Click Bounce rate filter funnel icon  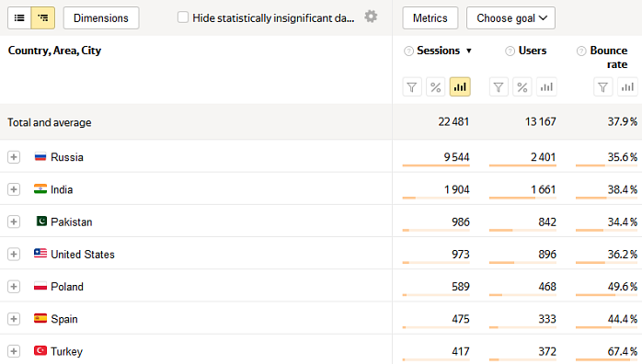pos(603,87)
